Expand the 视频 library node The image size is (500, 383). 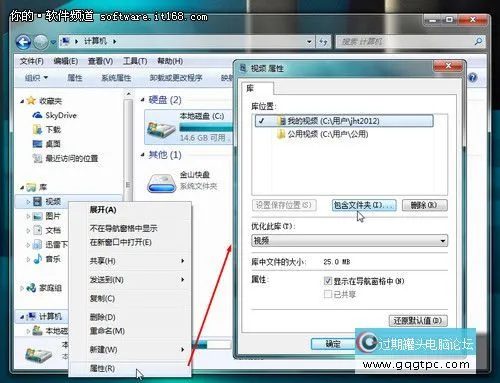pyautogui.click(x=28, y=202)
